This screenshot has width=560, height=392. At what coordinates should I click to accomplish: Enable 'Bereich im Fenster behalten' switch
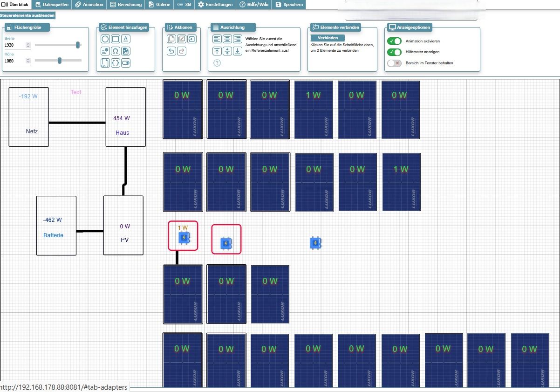(394, 63)
